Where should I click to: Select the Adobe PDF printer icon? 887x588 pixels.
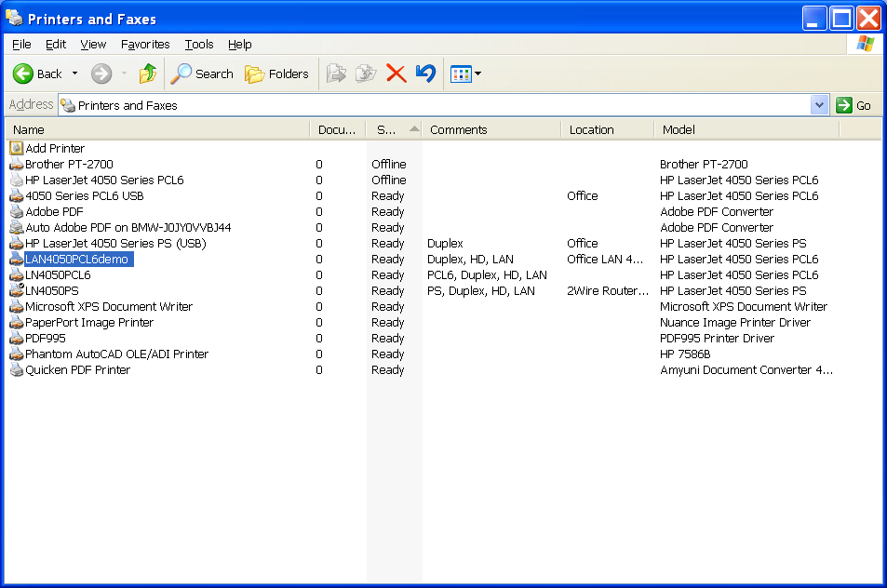point(17,211)
